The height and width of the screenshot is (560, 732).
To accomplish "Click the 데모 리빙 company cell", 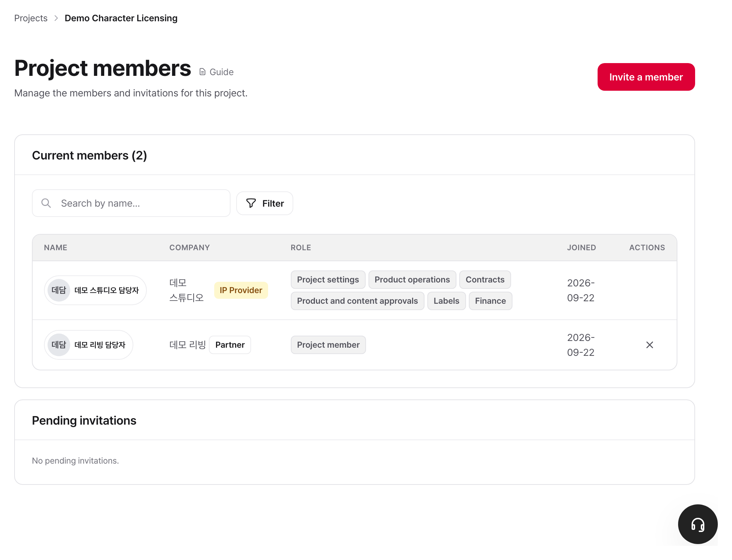I will 188,345.
